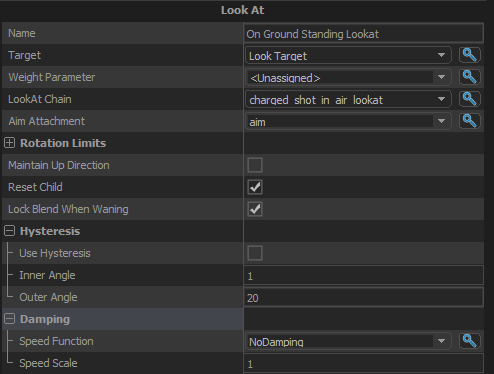The image size is (494, 374).
Task: Select the Reset Child label
Action: tap(35, 187)
